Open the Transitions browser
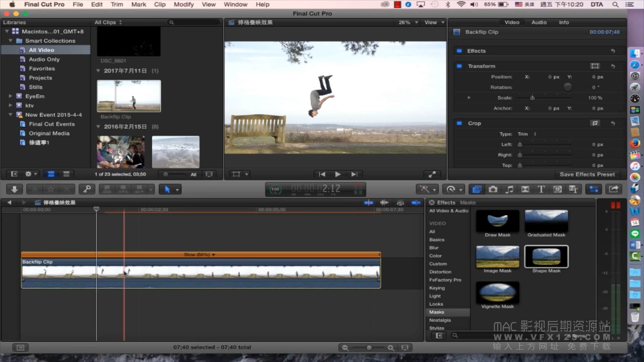Image resolution: width=644 pixels, height=362 pixels. [x=525, y=189]
